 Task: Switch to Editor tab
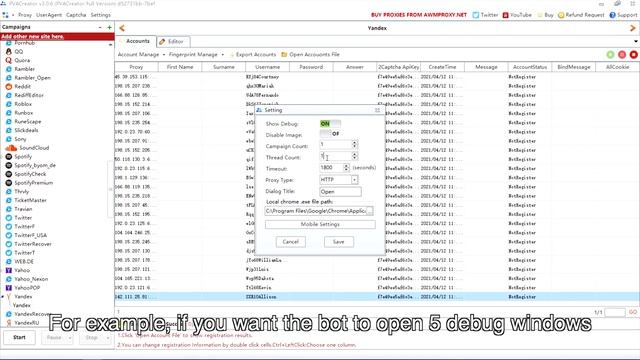[173, 42]
